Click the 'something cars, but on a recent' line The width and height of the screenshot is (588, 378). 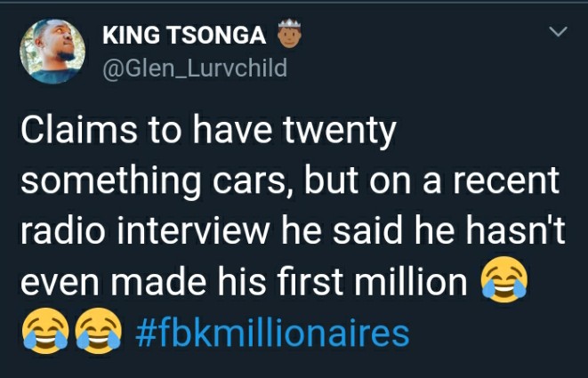point(290,181)
